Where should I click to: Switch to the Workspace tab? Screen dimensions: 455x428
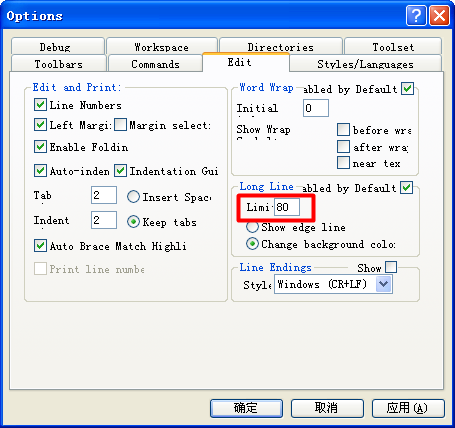tap(162, 46)
